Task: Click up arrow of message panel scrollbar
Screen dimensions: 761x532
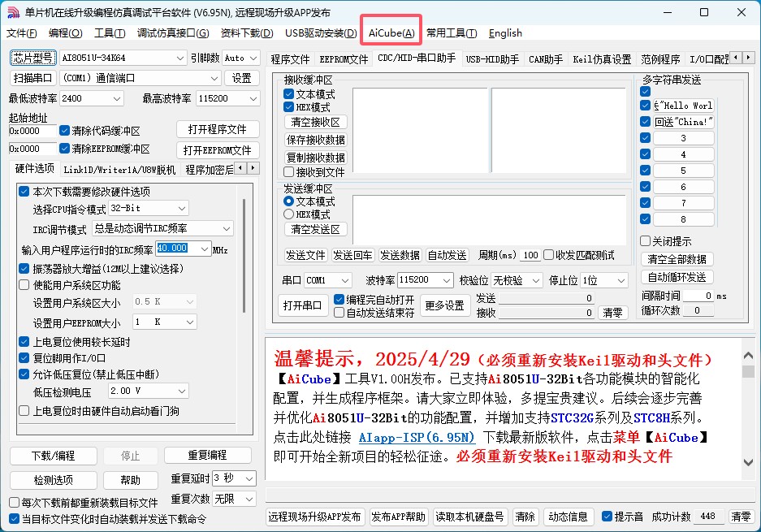Action: tap(748, 356)
